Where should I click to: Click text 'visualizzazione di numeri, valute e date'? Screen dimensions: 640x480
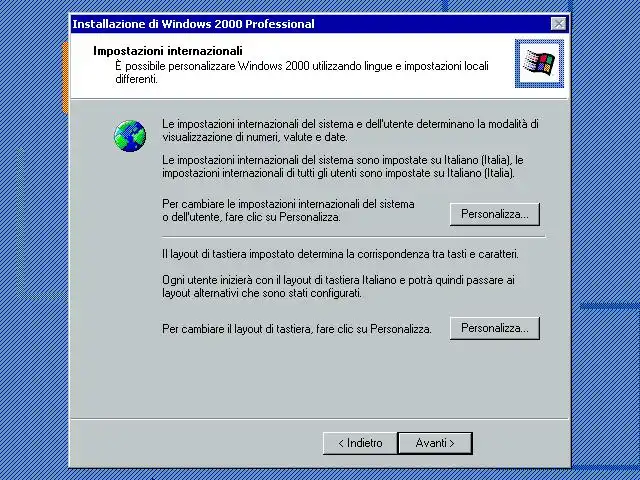[x=255, y=138]
